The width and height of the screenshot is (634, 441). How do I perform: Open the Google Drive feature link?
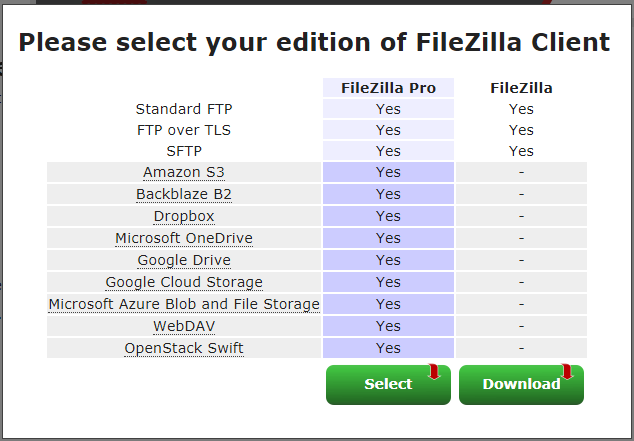tap(184, 260)
